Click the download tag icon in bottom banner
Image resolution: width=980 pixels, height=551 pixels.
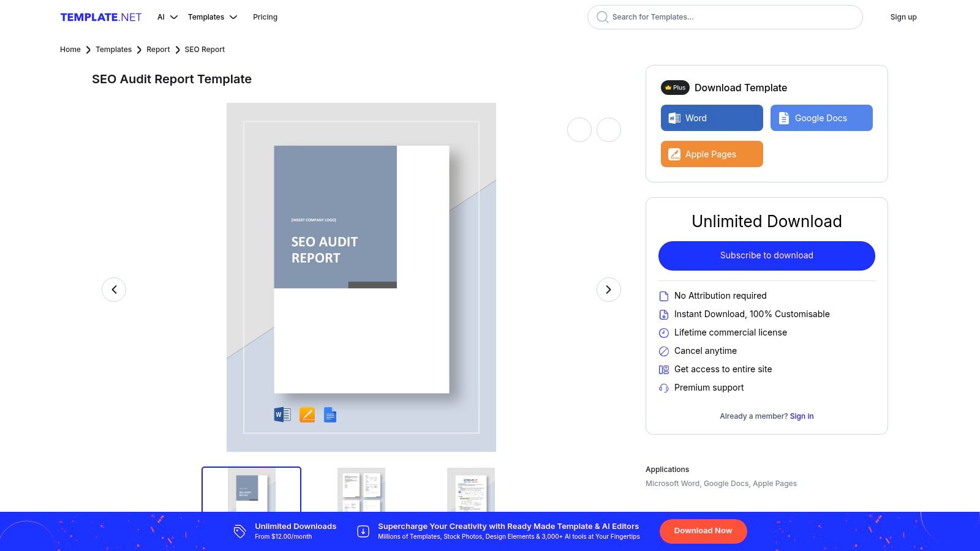click(x=239, y=531)
